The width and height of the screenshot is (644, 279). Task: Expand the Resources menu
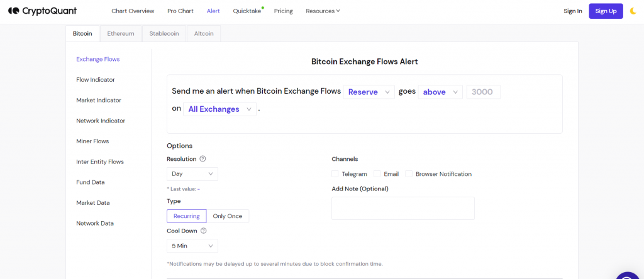click(323, 11)
